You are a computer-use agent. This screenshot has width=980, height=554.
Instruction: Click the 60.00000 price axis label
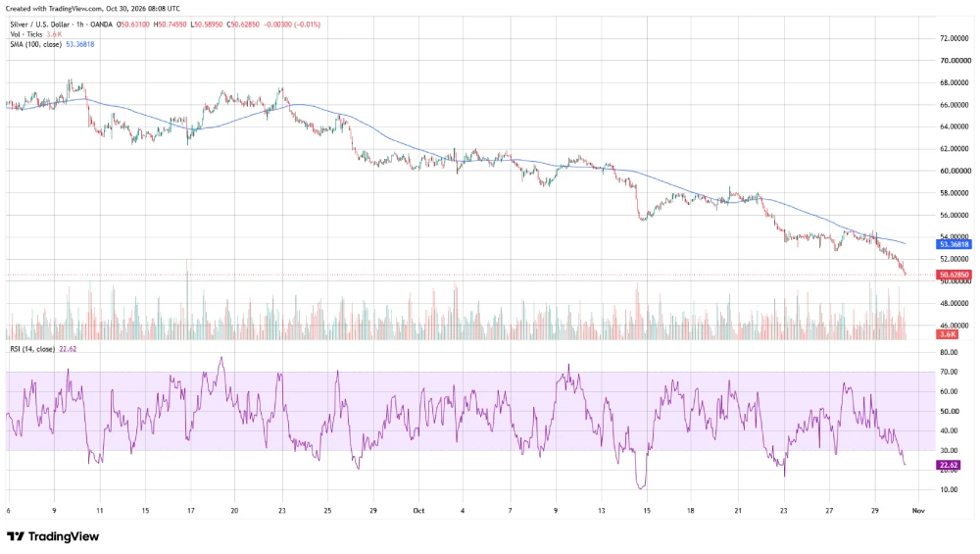[955, 171]
